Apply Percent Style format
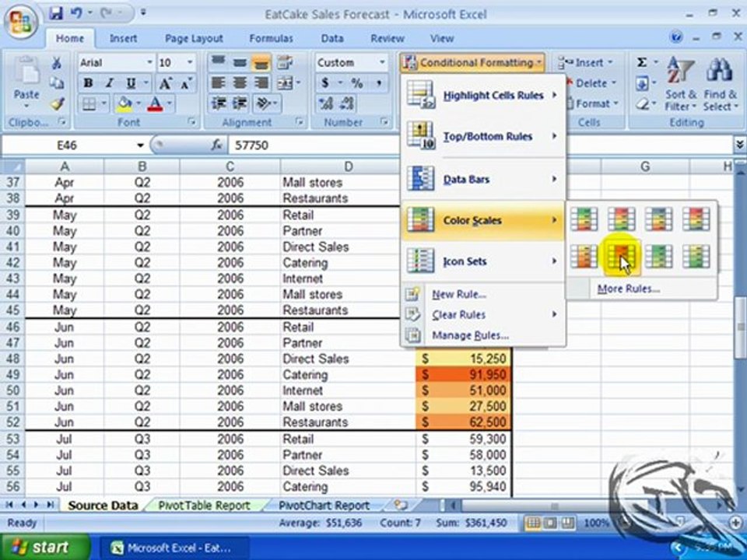This screenshot has height=560, width=747. coord(356,83)
